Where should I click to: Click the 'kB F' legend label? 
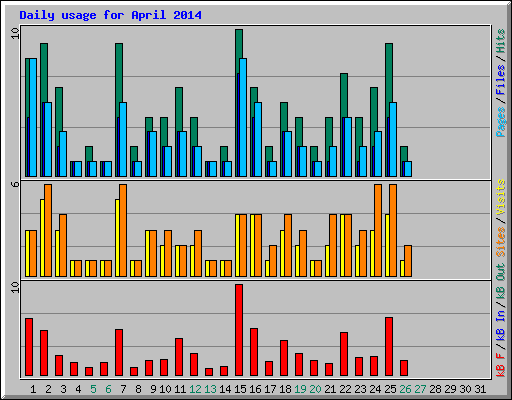pos(500,364)
